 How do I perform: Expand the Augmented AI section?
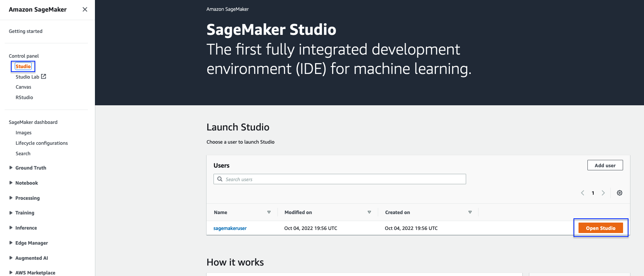pos(11,258)
